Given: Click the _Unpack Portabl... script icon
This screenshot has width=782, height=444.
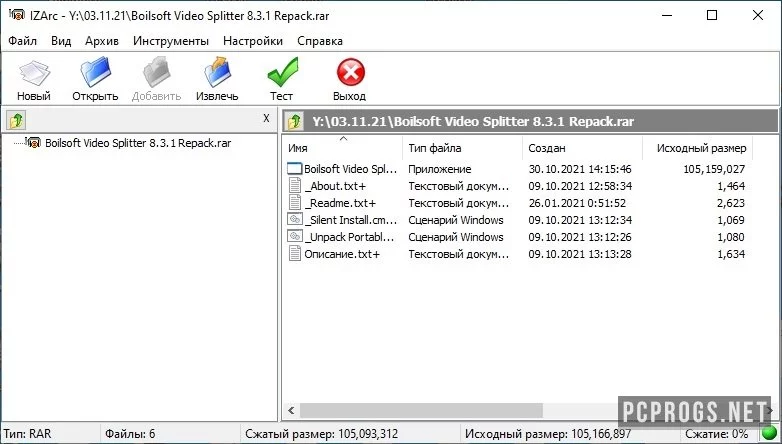Looking at the screenshot, I should pyautogui.click(x=295, y=236).
